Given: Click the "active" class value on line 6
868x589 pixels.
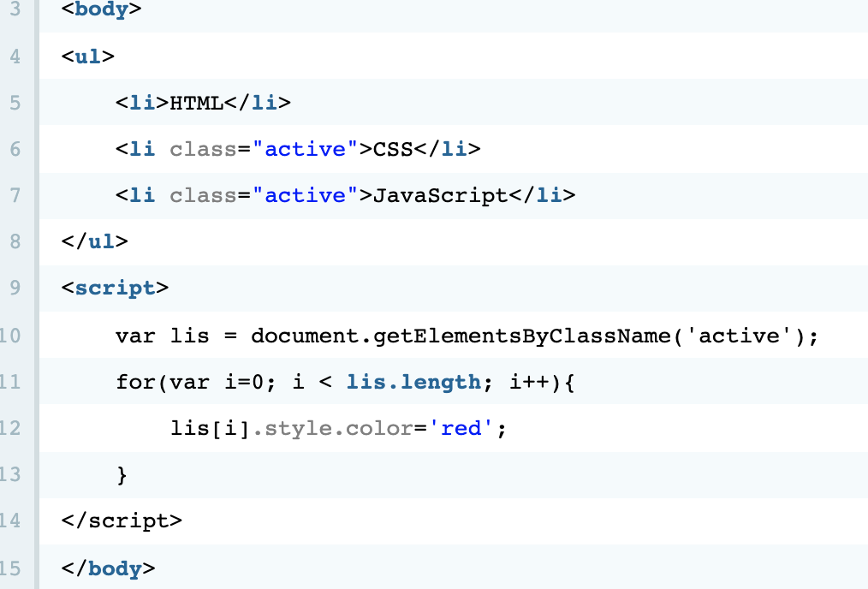Looking at the screenshot, I should pyautogui.click(x=305, y=149).
